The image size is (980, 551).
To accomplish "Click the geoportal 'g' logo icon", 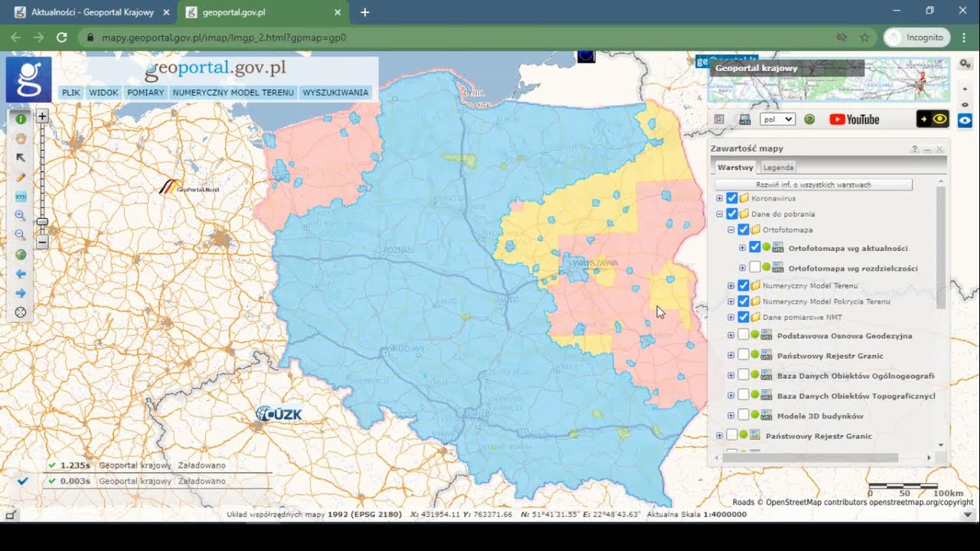I will [x=29, y=80].
